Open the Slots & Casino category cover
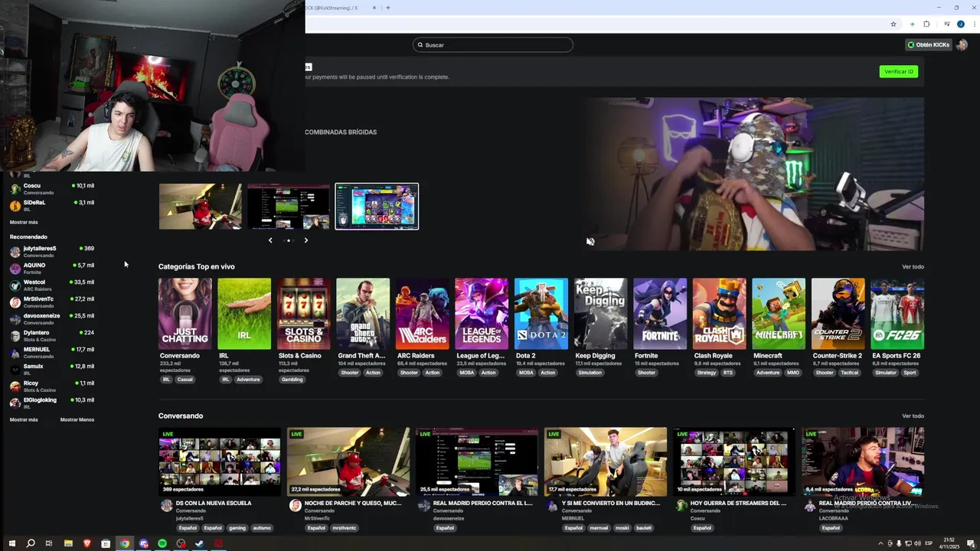 [x=304, y=314]
